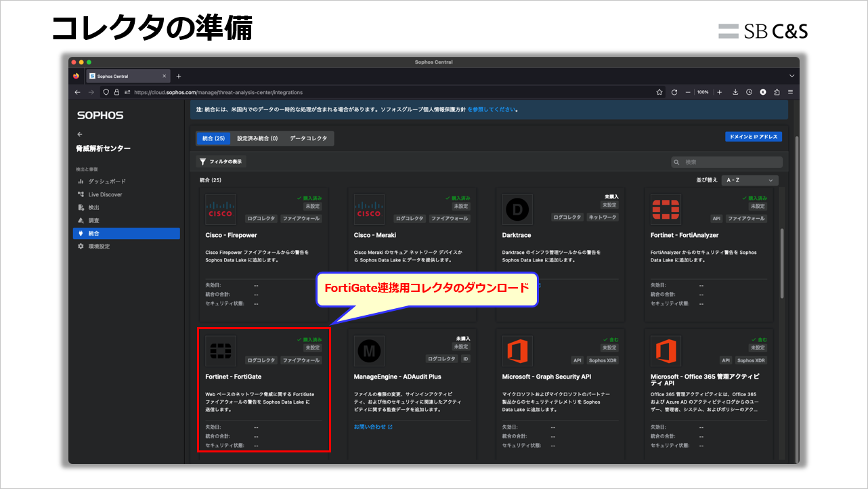Expand the list-all-tabs chevron

[791, 76]
